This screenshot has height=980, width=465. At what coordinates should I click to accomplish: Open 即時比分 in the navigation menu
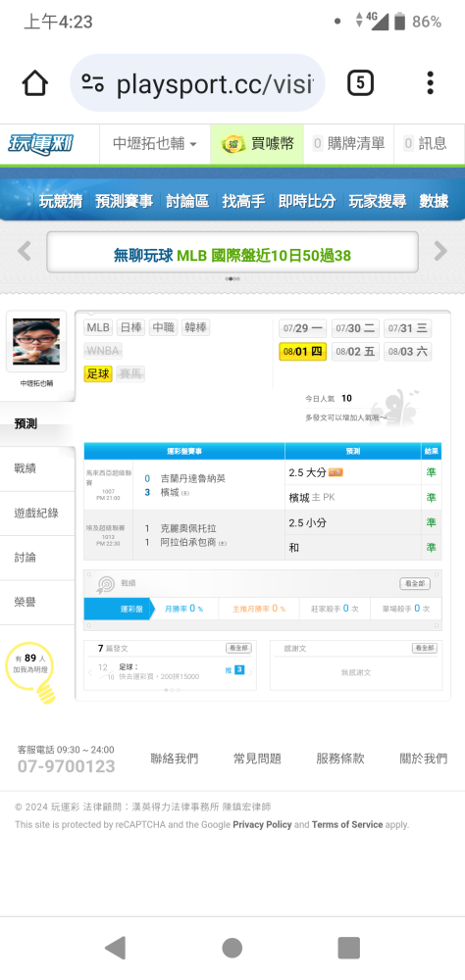(307, 201)
